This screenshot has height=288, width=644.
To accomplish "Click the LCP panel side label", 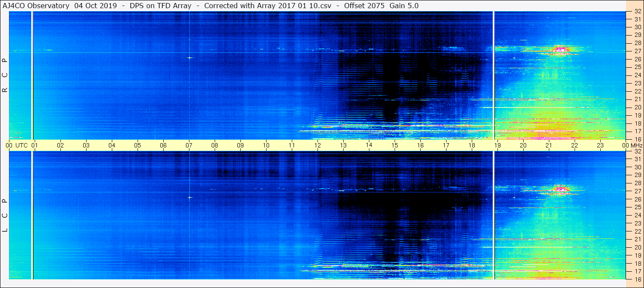I will pyautogui.click(x=5, y=215).
